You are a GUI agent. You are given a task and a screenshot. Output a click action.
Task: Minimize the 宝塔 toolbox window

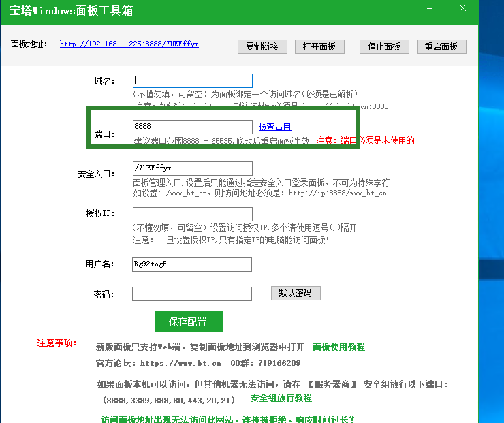pos(429,9)
